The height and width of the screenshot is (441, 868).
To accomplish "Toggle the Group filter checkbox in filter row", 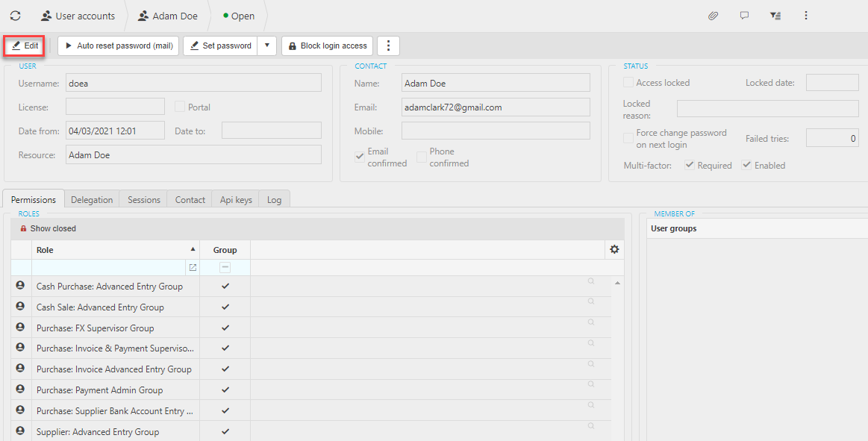I will pyautogui.click(x=225, y=268).
